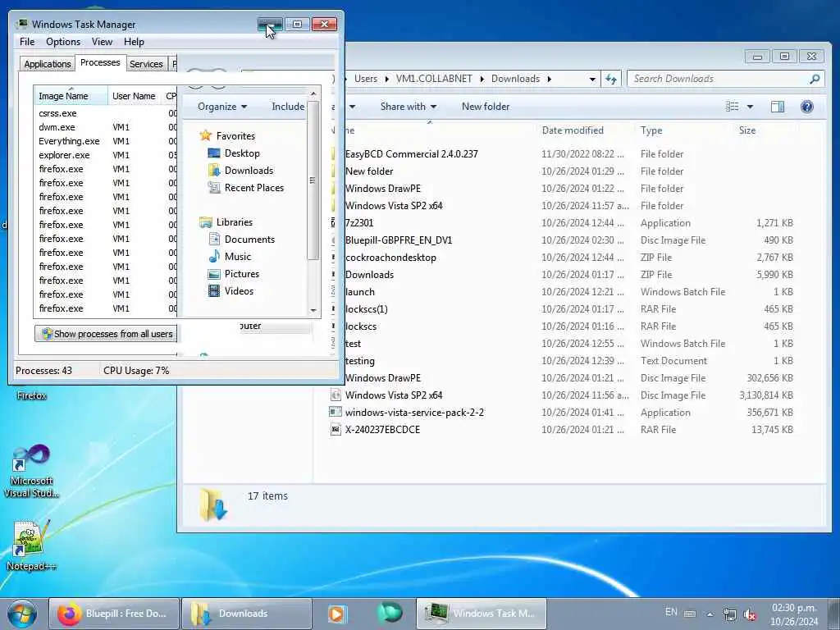Open the Help menu in Task Manager

tap(134, 42)
